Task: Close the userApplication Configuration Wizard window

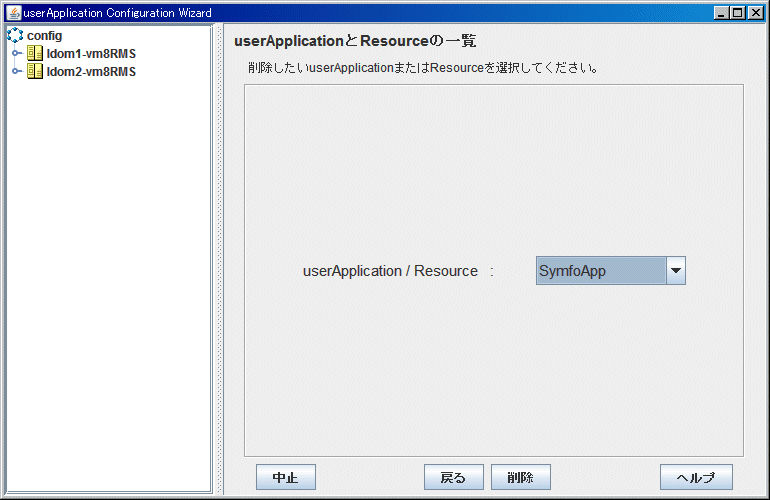Action: pos(755,13)
